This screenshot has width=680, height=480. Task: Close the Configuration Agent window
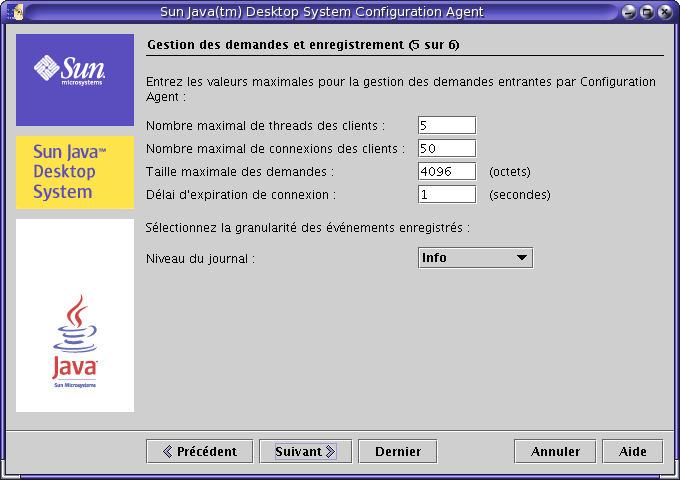(x=664, y=12)
